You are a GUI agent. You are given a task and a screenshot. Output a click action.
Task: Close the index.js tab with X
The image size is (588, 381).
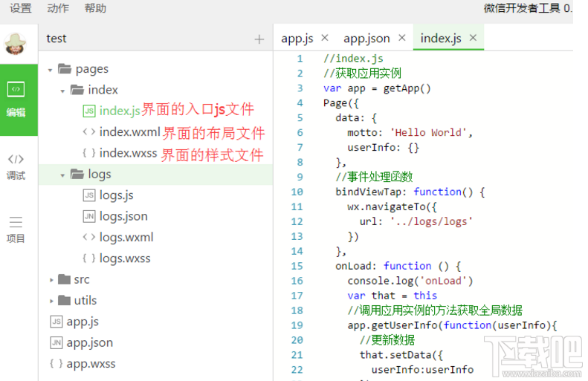click(473, 38)
